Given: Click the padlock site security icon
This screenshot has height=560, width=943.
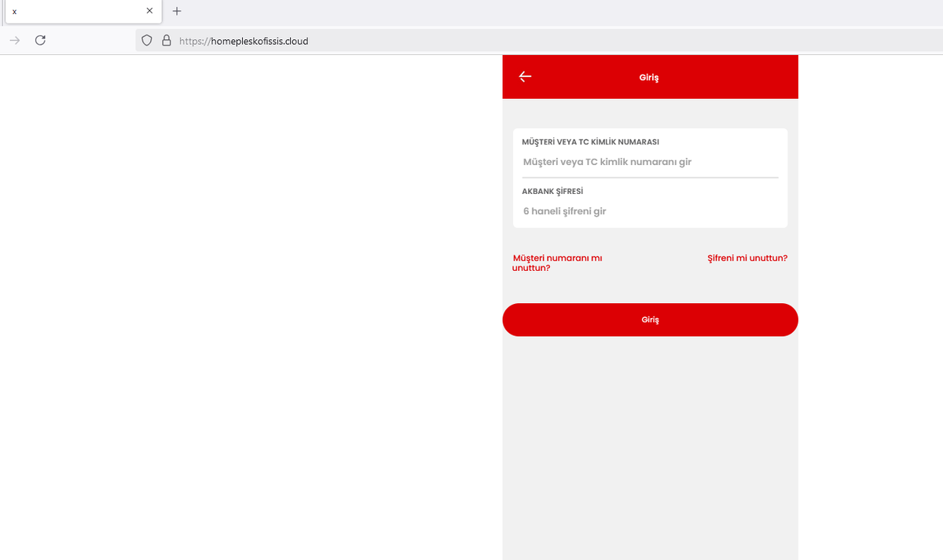Looking at the screenshot, I should pos(166,41).
